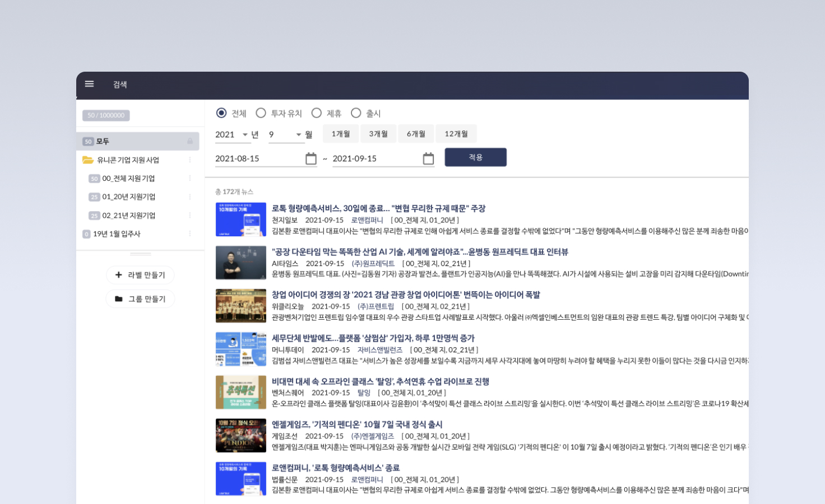
Task: Open the hamburger menu icon
Action: point(89,84)
